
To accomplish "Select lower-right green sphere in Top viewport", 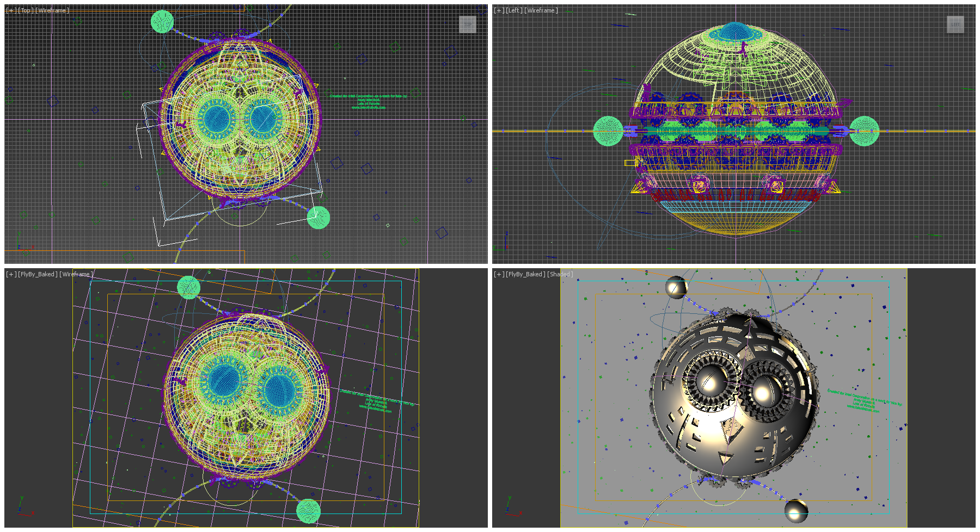I will point(318,218).
